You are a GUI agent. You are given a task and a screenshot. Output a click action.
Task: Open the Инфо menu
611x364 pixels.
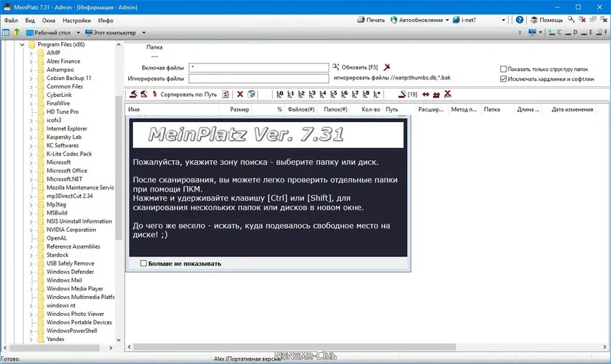pos(105,21)
